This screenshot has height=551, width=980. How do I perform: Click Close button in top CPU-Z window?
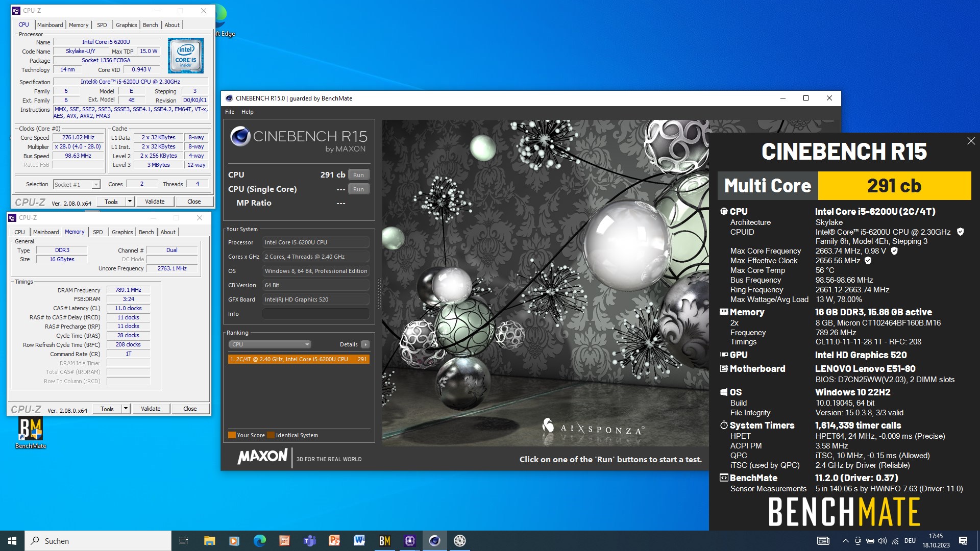[x=194, y=202]
